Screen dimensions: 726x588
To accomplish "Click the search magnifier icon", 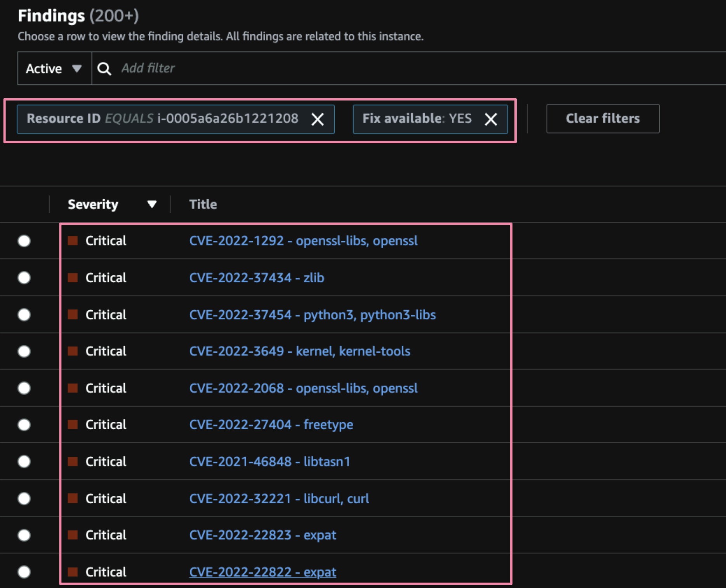I will point(104,69).
